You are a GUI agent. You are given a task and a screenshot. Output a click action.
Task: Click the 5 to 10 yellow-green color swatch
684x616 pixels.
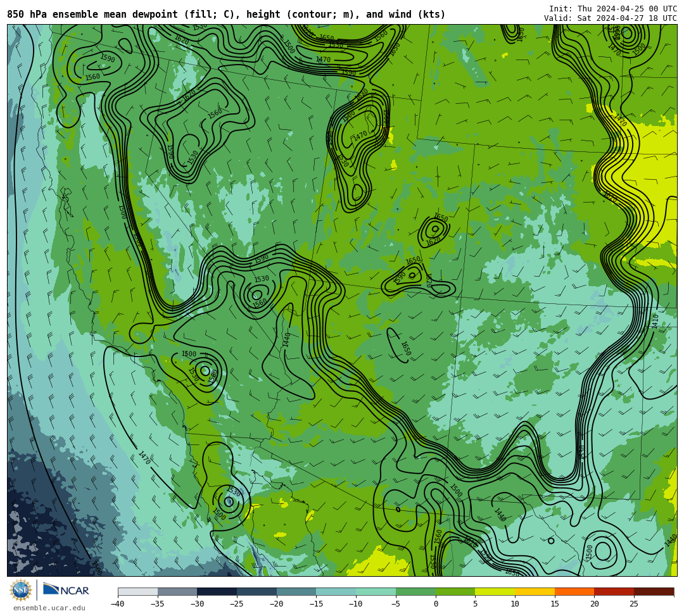click(x=495, y=591)
